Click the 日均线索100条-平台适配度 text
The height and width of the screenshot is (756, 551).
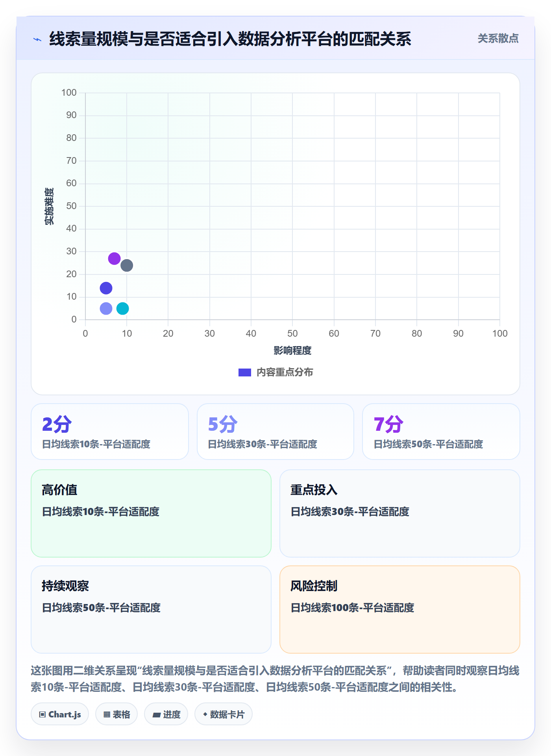coord(352,608)
